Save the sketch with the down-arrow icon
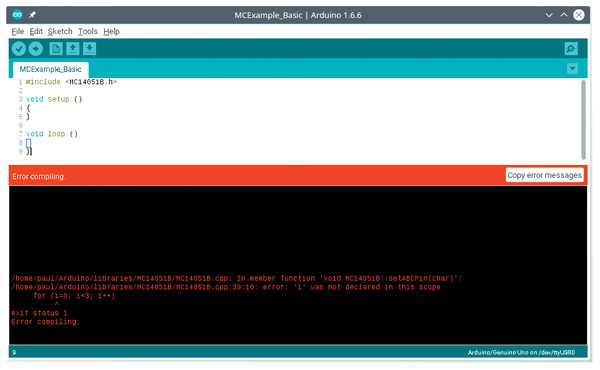Viewport: 600px width, 370px height. click(90, 49)
